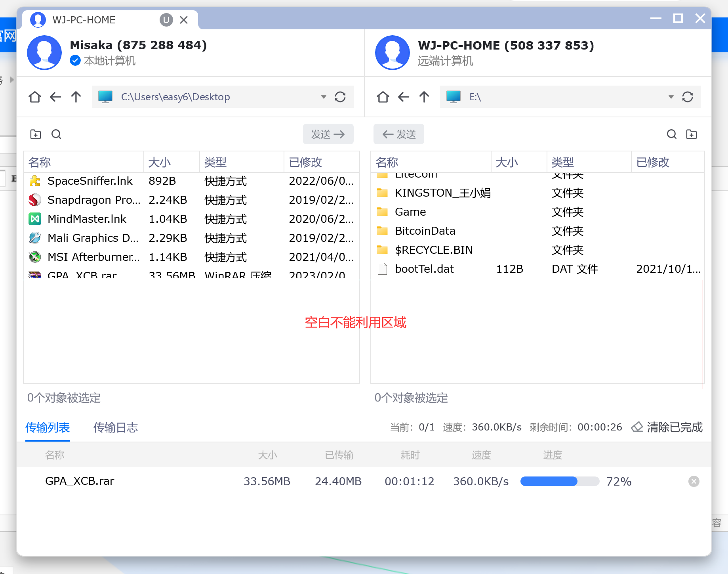Viewport: 728px width, 574px height.
Task: Select Game folder in remote list
Action: [x=537, y=212]
